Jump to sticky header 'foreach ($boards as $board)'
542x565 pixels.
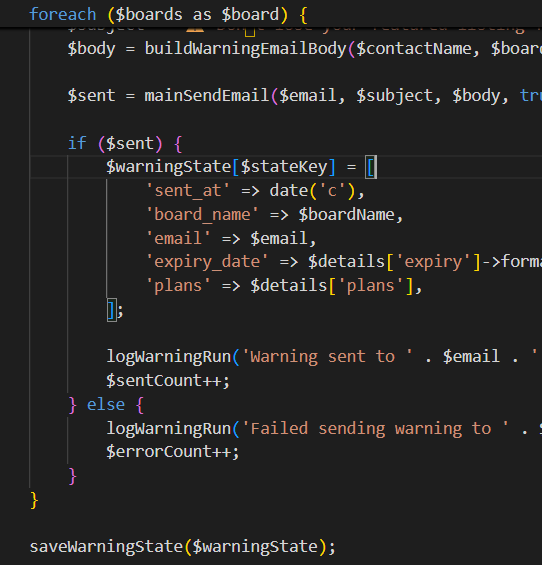pos(168,14)
